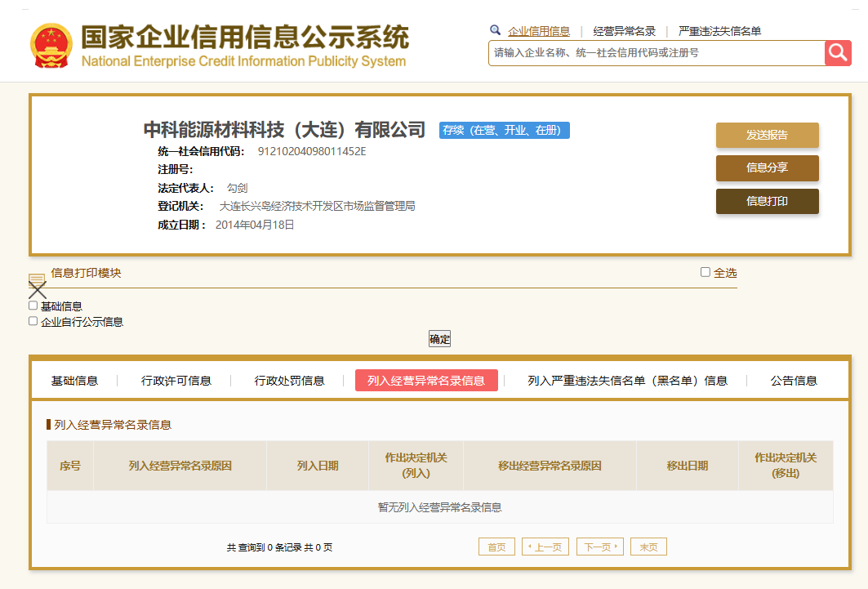This screenshot has height=589, width=868.
Task: Click the 信息打印 button
Action: pos(767,201)
